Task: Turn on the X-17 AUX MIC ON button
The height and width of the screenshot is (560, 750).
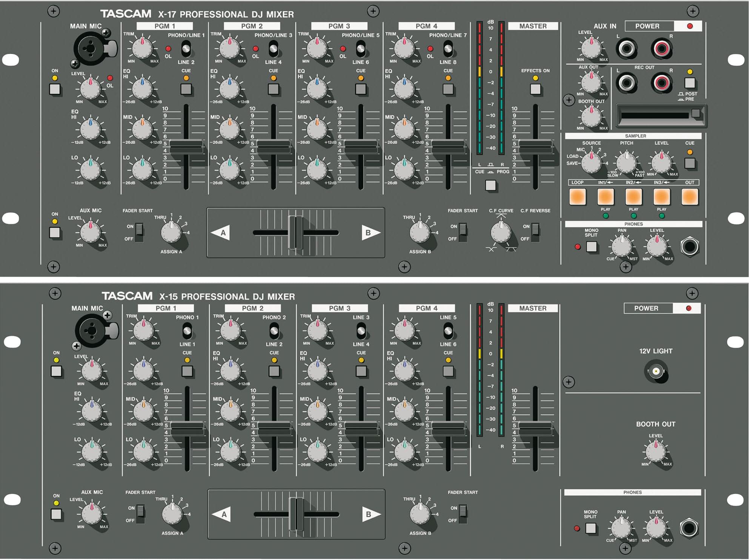Action: 55,232
